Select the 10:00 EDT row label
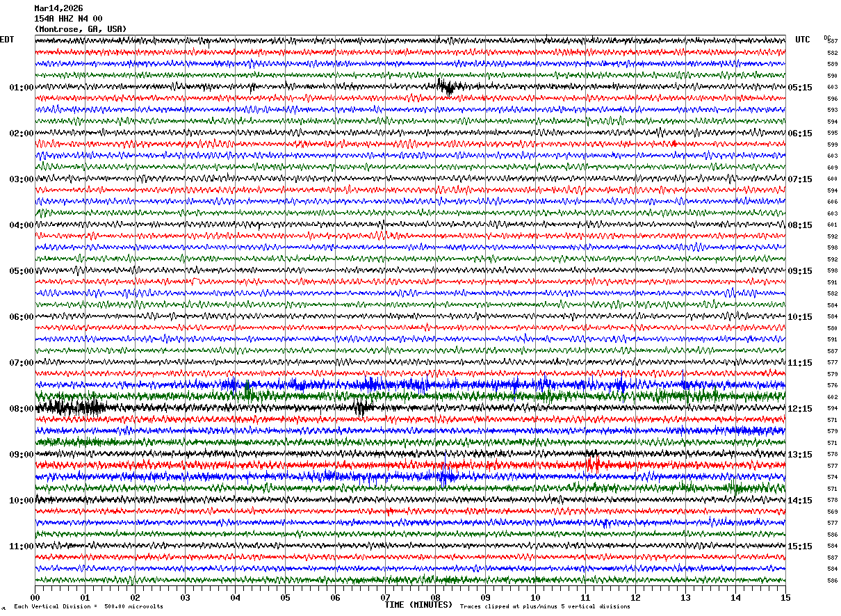The height and width of the screenshot is (616, 841). click(x=22, y=501)
